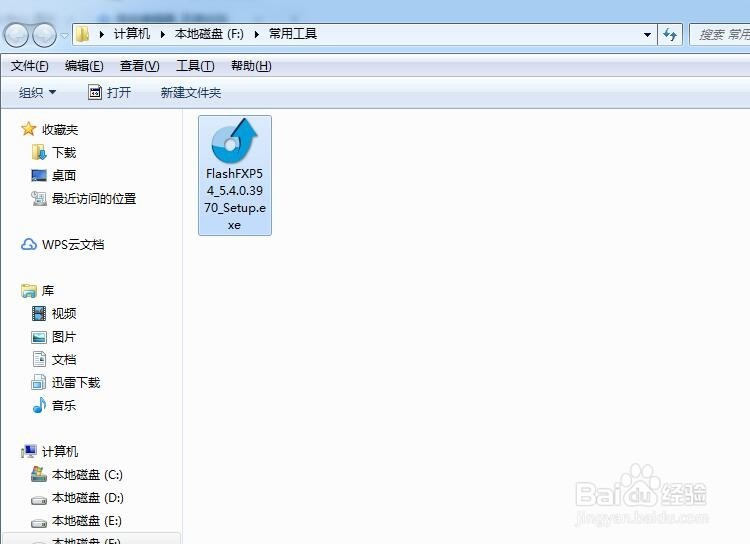Select 计算机 in the navigation pane
The image size is (750, 544).
coord(60,451)
